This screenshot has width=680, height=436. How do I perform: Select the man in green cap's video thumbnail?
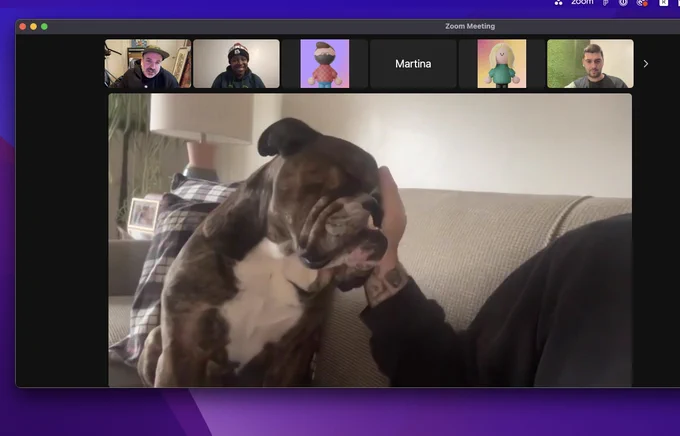tap(148, 64)
